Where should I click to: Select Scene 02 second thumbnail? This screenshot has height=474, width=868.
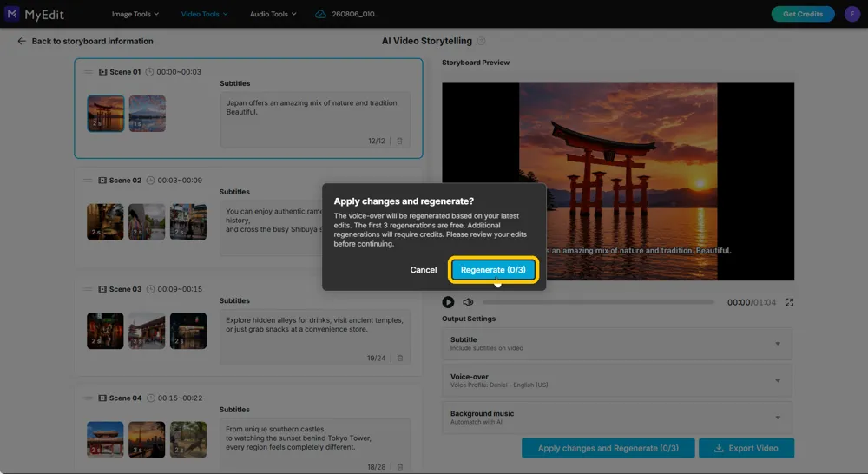pos(147,222)
